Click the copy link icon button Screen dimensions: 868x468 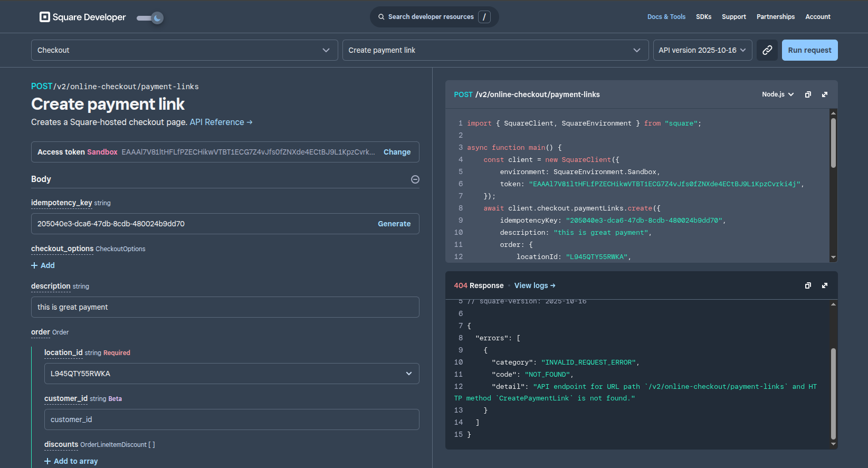click(x=767, y=50)
